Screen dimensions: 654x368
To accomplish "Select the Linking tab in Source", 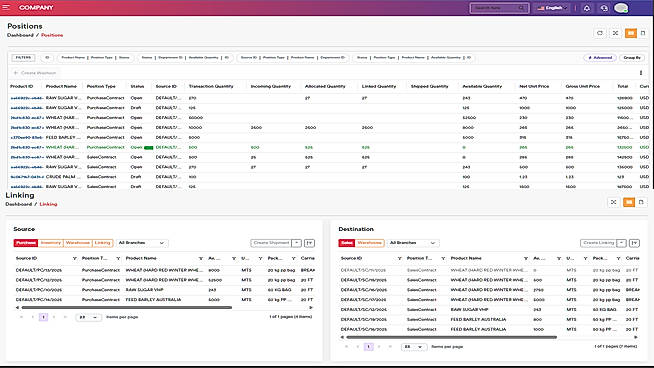I will [x=102, y=243].
